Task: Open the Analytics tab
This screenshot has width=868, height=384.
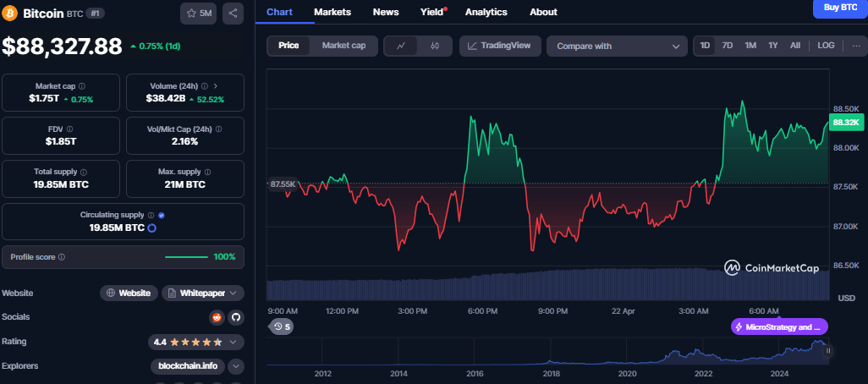Action: pyautogui.click(x=486, y=12)
